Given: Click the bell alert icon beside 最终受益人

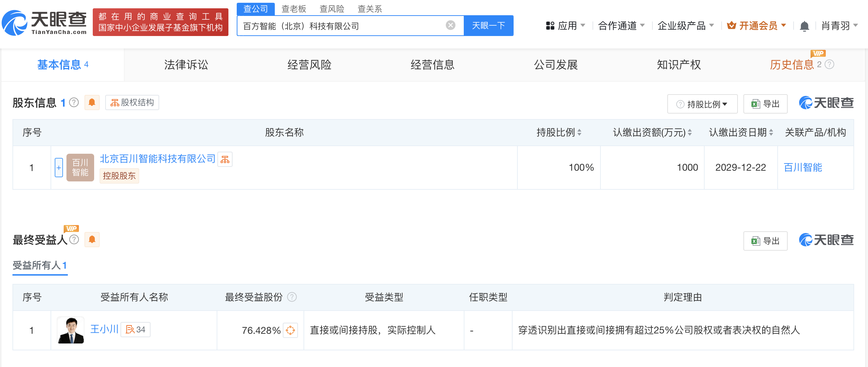Looking at the screenshot, I should click(92, 240).
